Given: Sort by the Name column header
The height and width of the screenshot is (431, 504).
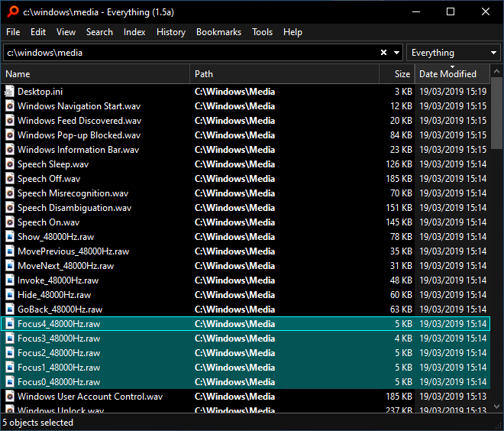Looking at the screenshot, I should pos(95,74).
